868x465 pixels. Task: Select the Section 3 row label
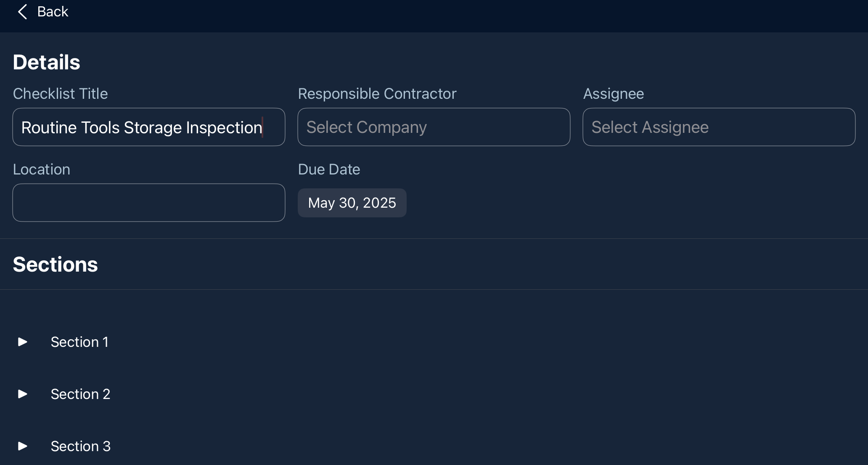coord(80,446)
